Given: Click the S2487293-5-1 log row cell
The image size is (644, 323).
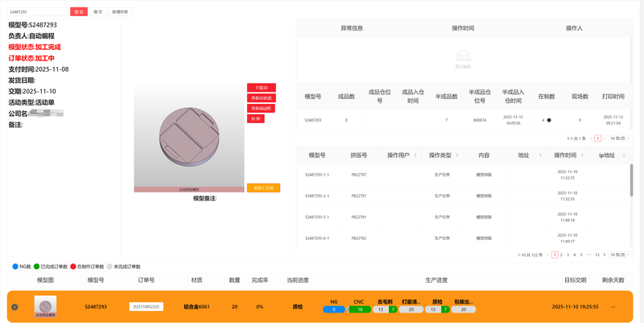Looking at the screenshot, I should [x=317, y=217].
